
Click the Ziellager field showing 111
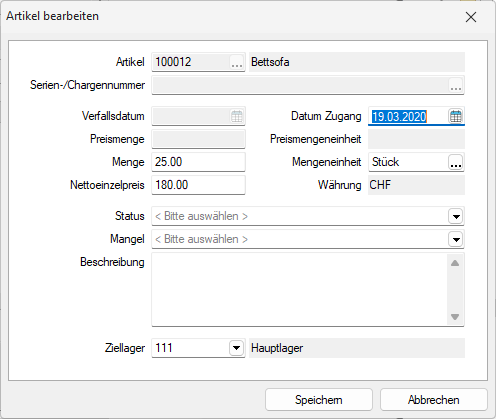191,348
